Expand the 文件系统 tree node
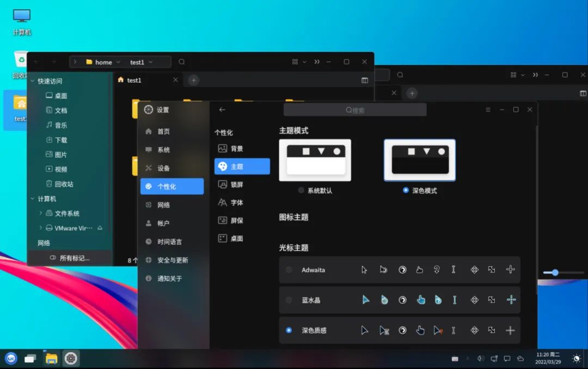Image resolution: width=588 pixels, height=369 pixels. click(40, 213)
